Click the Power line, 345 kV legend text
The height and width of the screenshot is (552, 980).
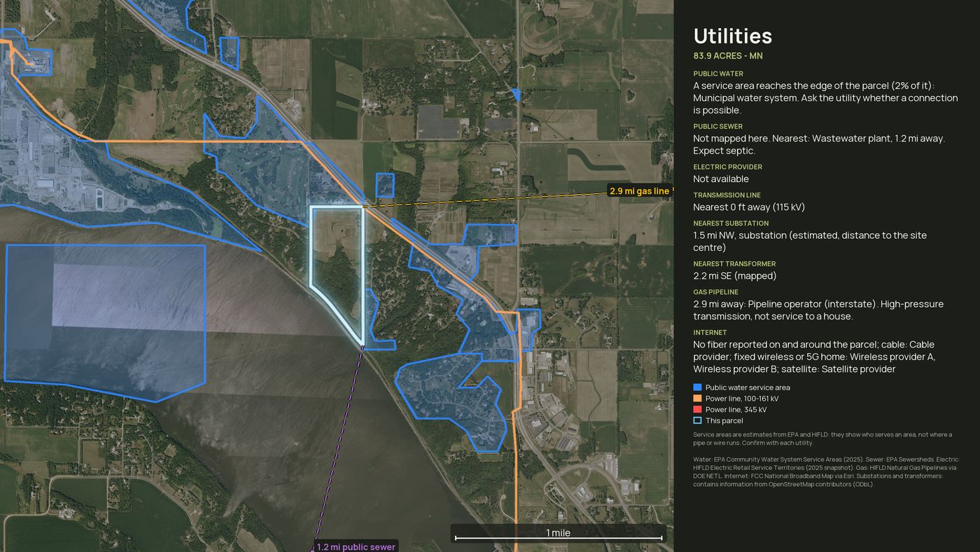[736, 410]
